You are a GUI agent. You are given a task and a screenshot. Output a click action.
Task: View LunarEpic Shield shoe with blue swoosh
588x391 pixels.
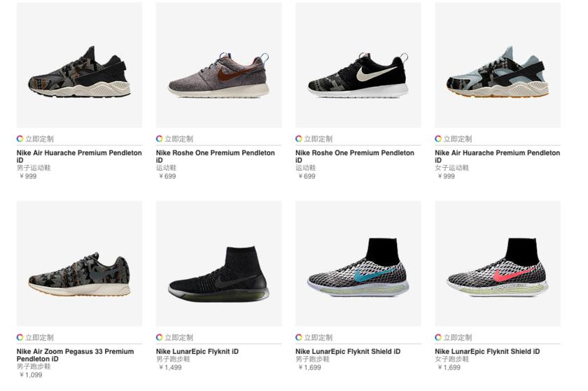coord(358,264)
